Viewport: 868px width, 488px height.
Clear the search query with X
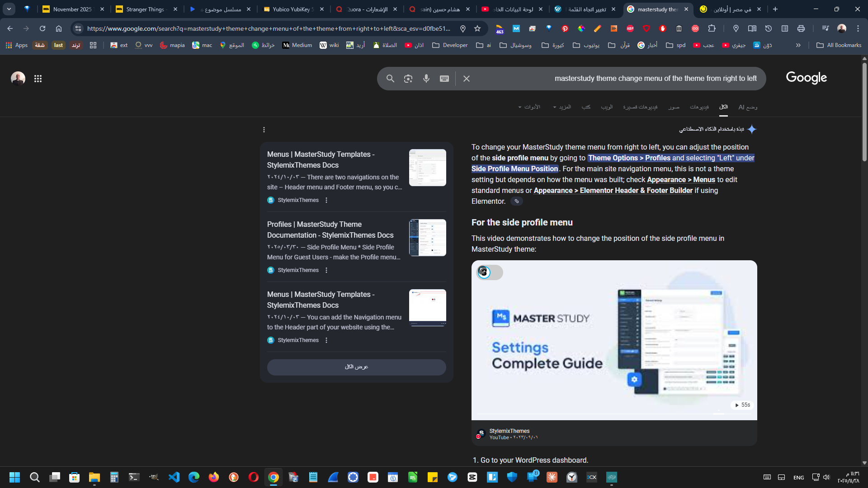467,79
